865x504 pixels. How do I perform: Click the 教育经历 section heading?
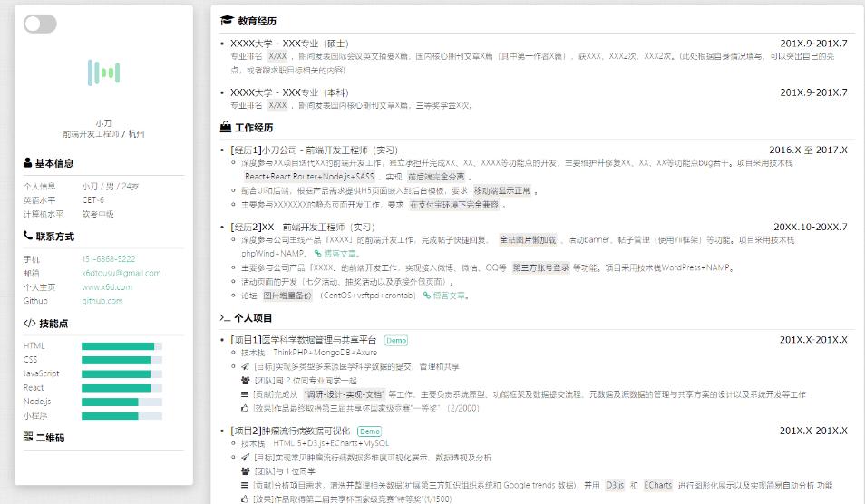tap(258, 21)
